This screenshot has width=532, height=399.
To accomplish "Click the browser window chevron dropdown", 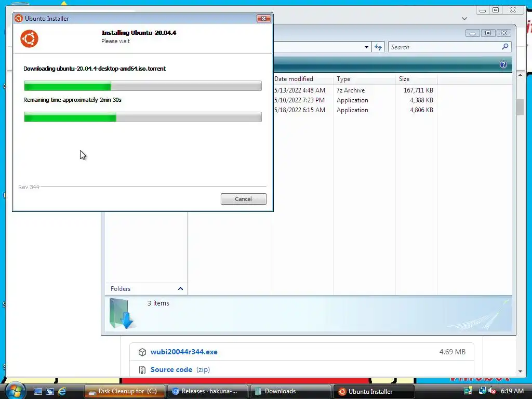I will click(x=464, y=19).
